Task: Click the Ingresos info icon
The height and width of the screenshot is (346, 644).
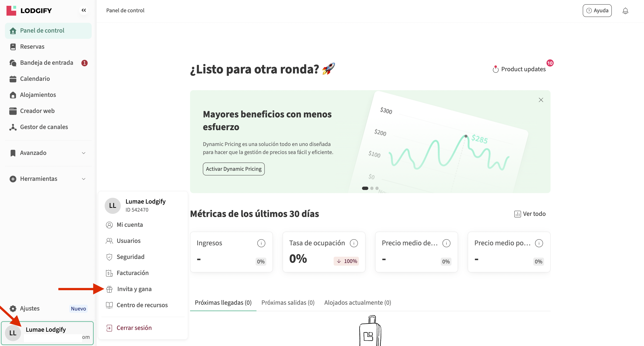Action: click(x=261, y=243)
